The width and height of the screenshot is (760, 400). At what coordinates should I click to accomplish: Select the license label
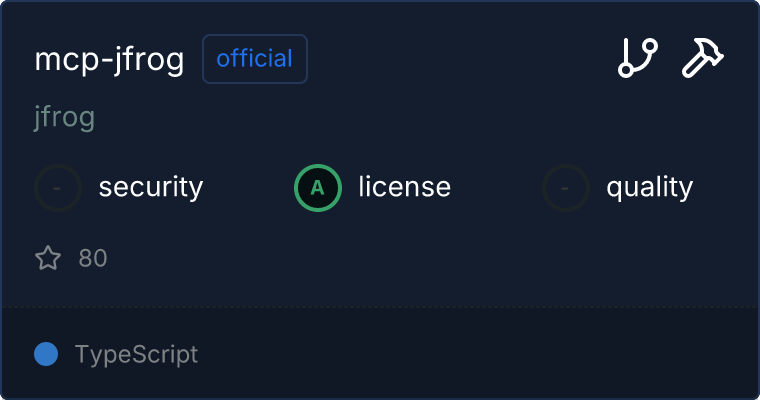tap(404, 187)
